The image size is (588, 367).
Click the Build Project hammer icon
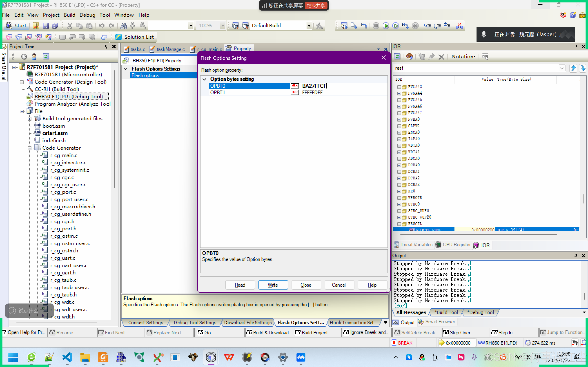click(320, 26)
